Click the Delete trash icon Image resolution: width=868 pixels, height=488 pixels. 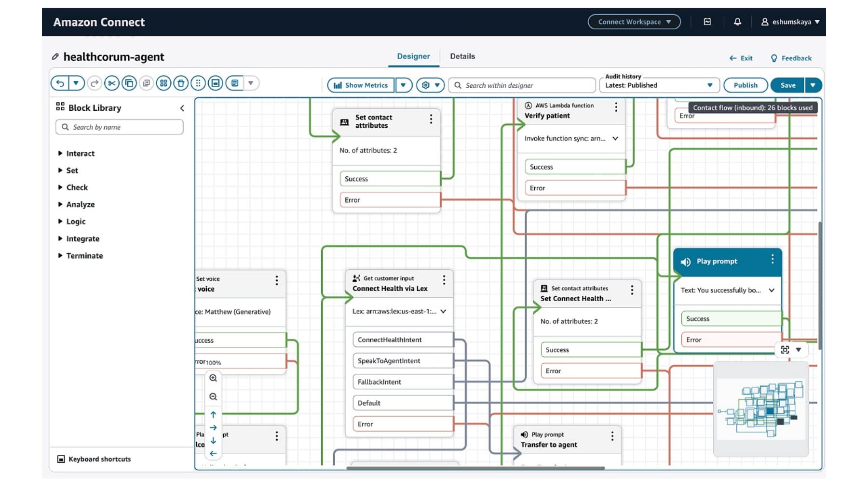pyautogui.click(x=181, y=83)
